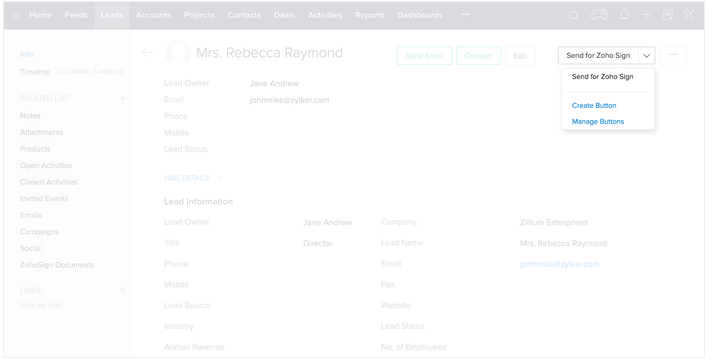
Task: Open the hamburger menu icon
Action: pyautogui.click(x=16, y=15)
